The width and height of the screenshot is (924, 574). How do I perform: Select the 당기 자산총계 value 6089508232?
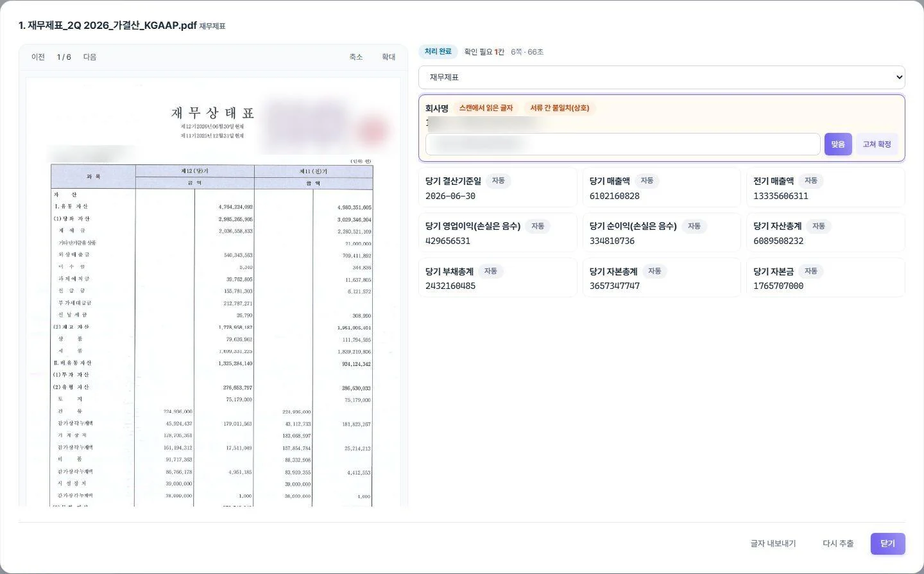tap(778, 241)
